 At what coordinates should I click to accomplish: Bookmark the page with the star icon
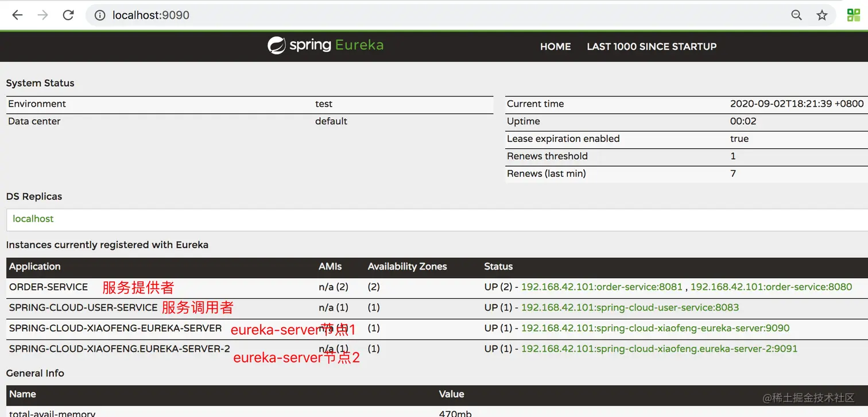coord(822,16)
